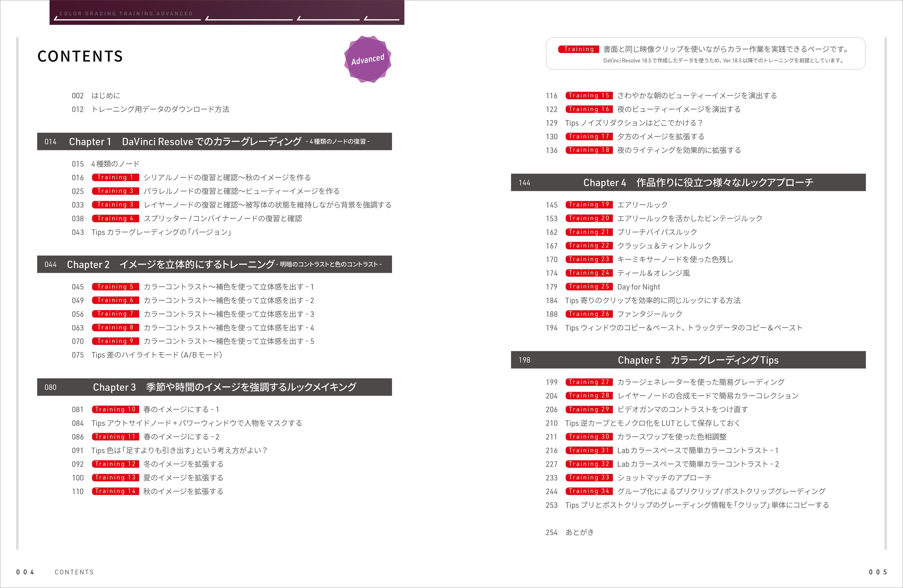903x588 pixels.
Task: Open Tips 寄りのクリップを効率的に entry
Action: (x=643, y=301)
